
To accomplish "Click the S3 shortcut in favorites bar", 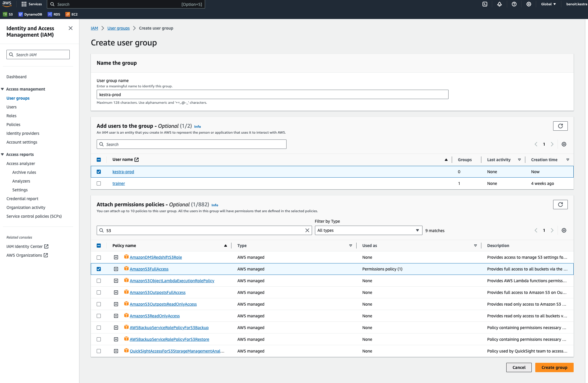I will click(x=8, y=14).
